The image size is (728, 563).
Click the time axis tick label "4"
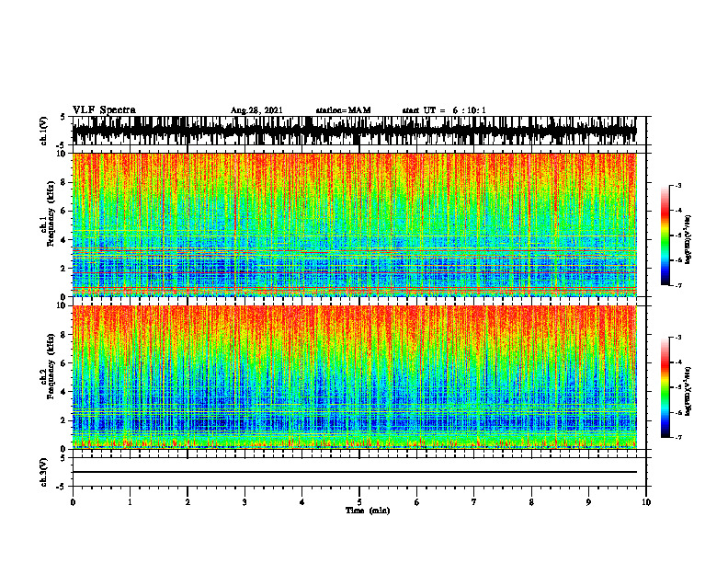[302, 502]
